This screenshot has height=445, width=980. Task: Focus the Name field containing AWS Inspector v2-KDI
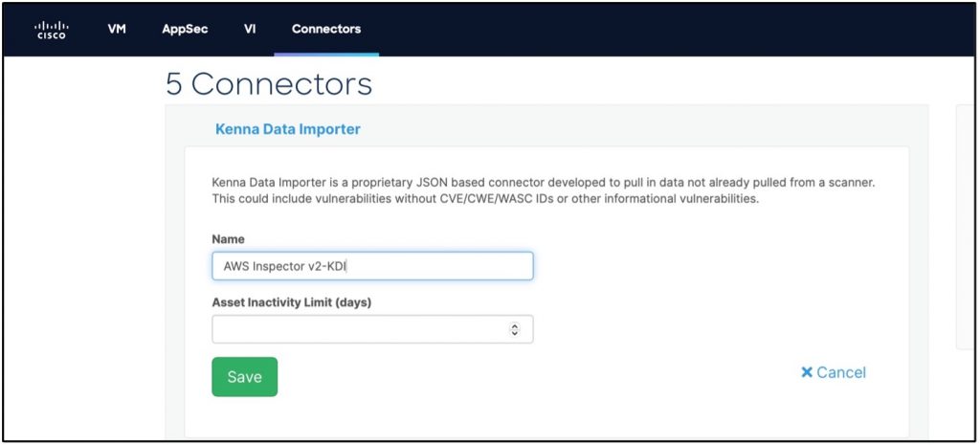(371, 266)
